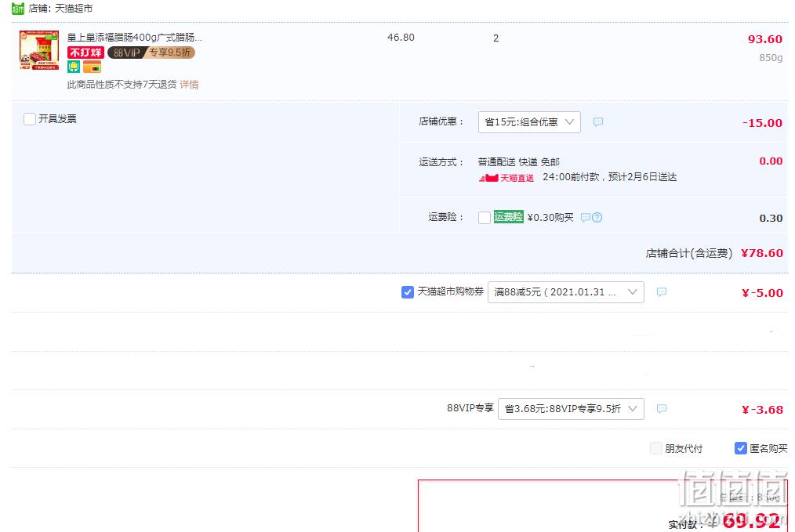Click the green shield service icon under product
Image resolution: width=795 pixels, height=532 pixels.
(74, 67)
